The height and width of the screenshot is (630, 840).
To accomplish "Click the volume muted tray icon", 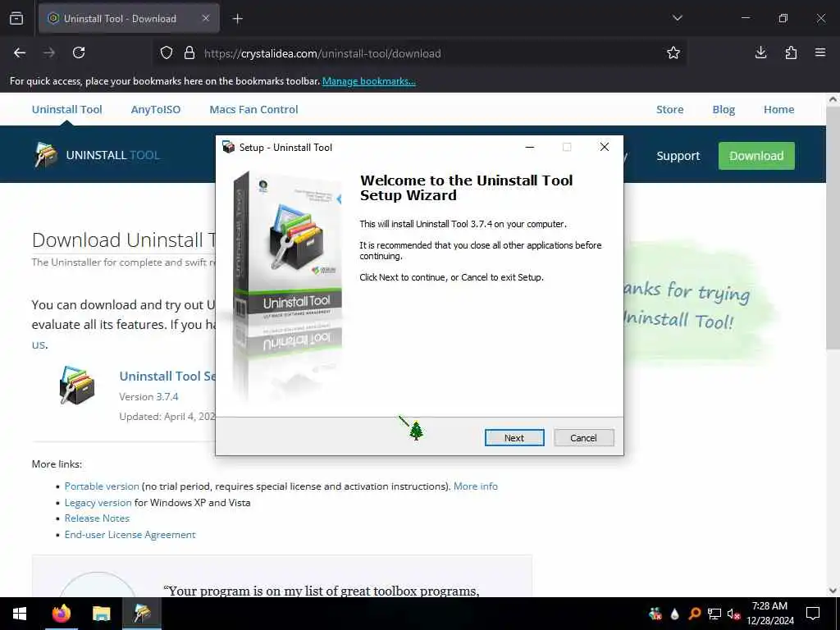I will [x=733, y=614].
